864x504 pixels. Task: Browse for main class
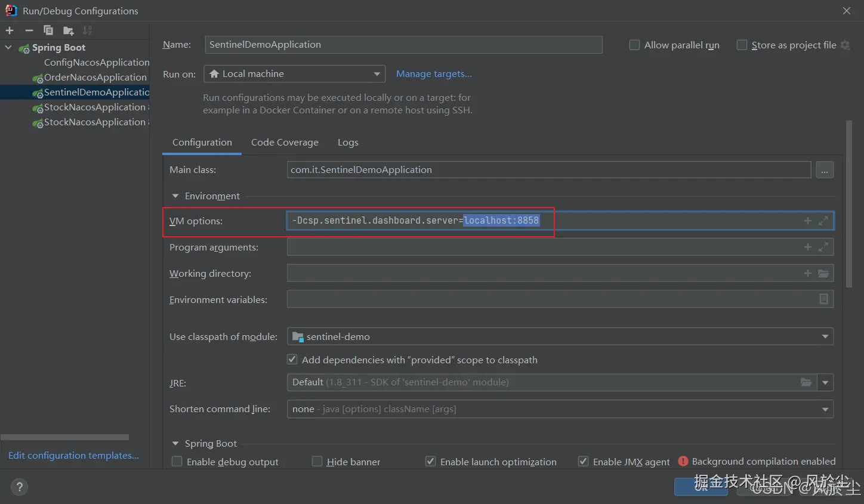coord(824,170)
